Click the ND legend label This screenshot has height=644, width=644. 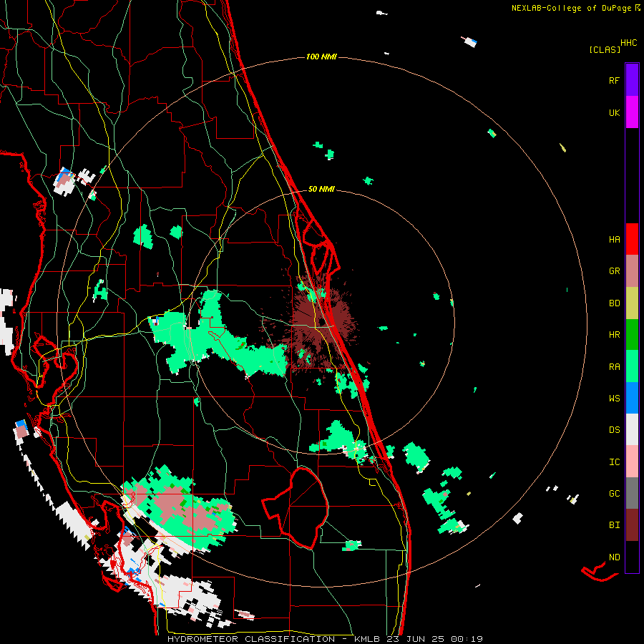(614, 557)
